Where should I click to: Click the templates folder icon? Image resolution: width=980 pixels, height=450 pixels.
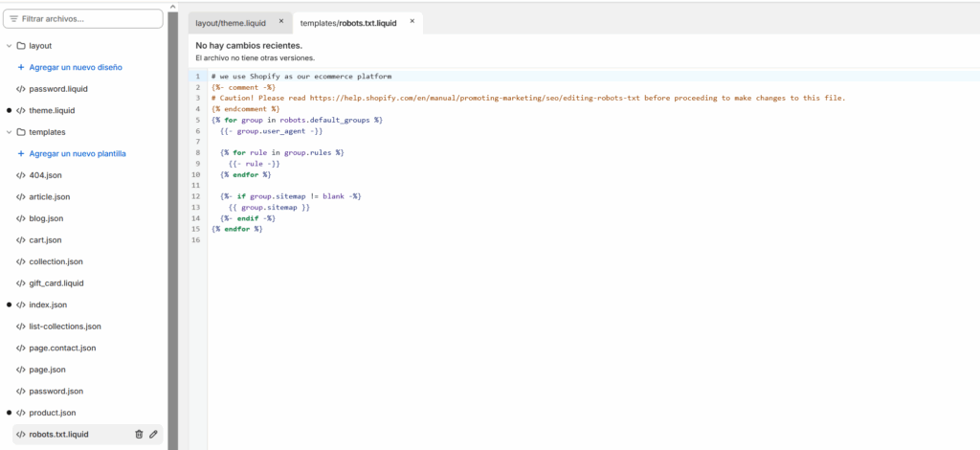21,132
